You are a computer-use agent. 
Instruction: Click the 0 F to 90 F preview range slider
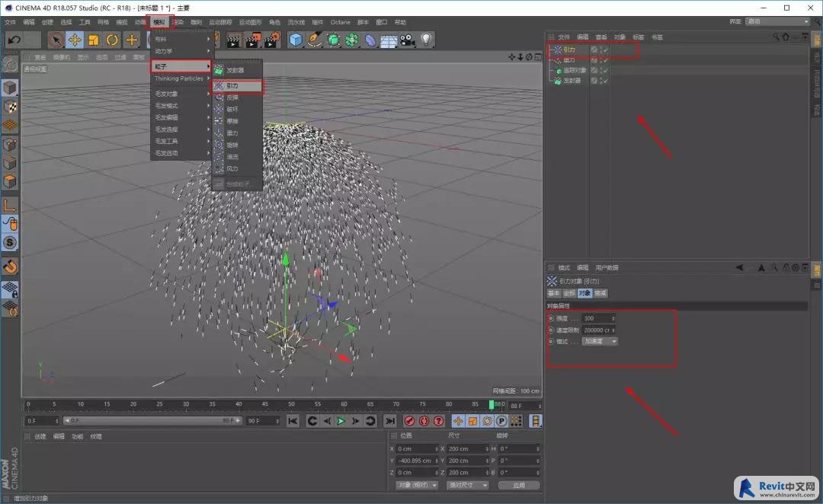tap(152, 420)
